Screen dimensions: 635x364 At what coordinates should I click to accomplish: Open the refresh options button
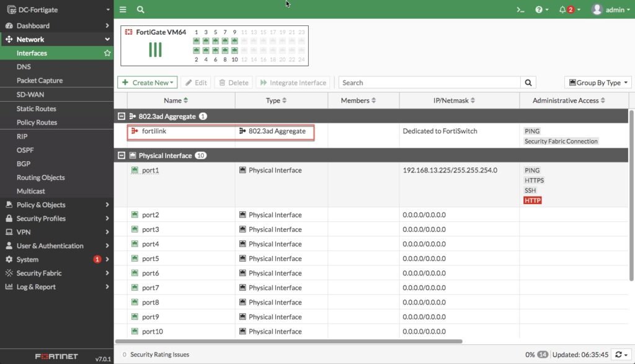(x=621, y=355)
